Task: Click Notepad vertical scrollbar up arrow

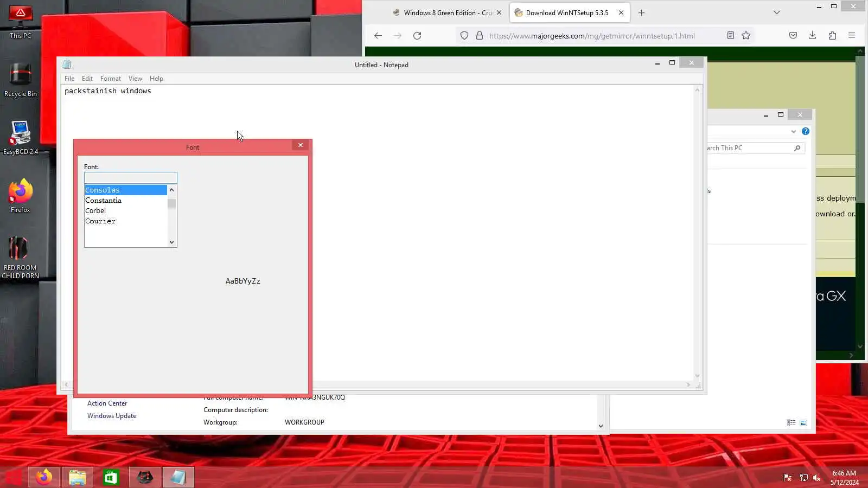Action: (x=697, y=90)
